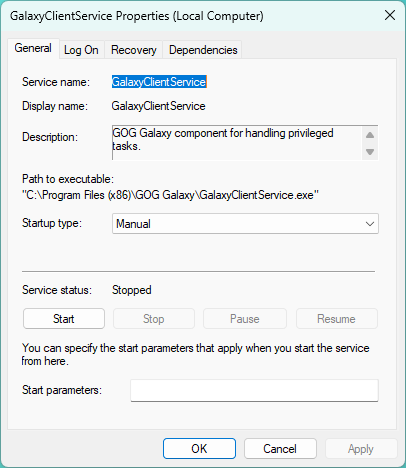The height and width of the screenshot is (468, 406).
Task: Open the Dependencies tab
Action: [203, 50]
